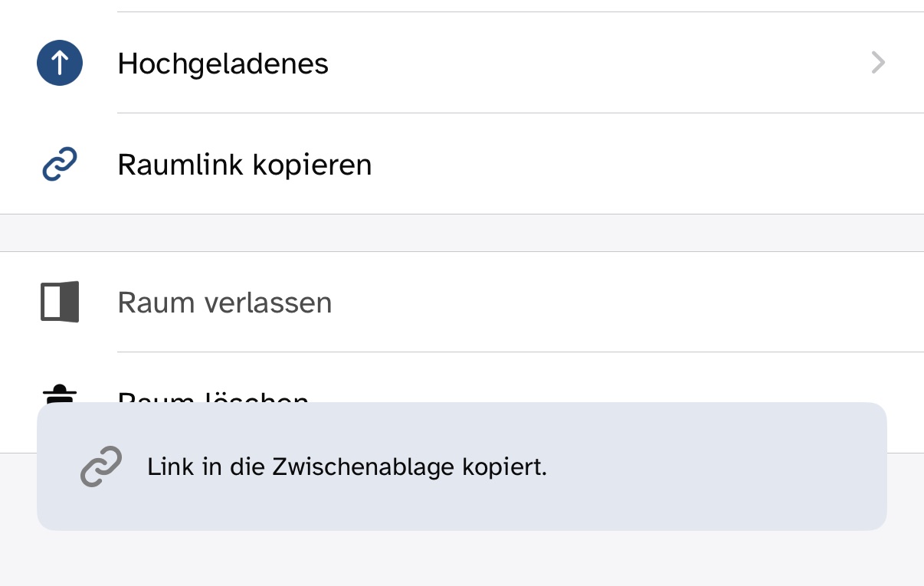The height and width of the screenshot is (586, 924).
Task: Tap the trash can icon
Action: 60,394
